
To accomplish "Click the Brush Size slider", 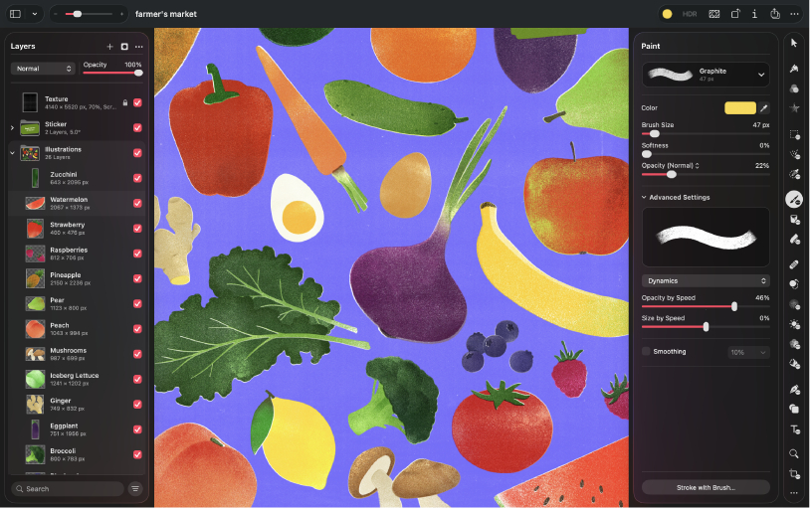I will coord(708,134).
